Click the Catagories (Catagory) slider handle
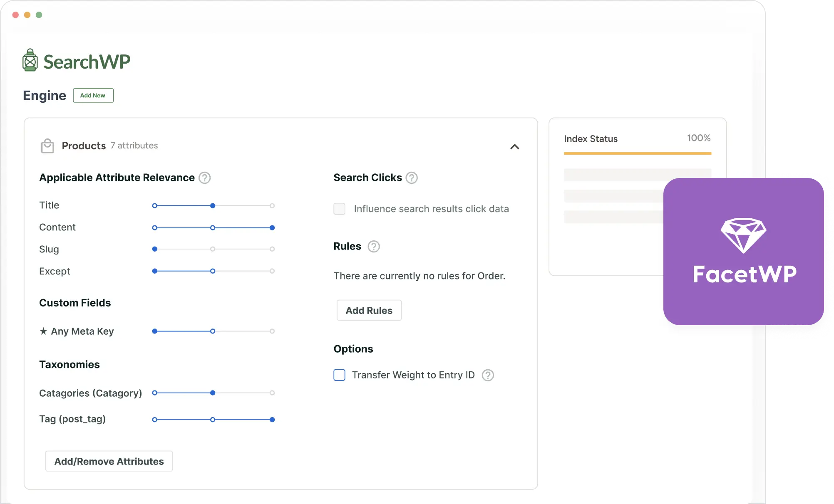Viewport: 834px width, 504px height. coord(213,393)
